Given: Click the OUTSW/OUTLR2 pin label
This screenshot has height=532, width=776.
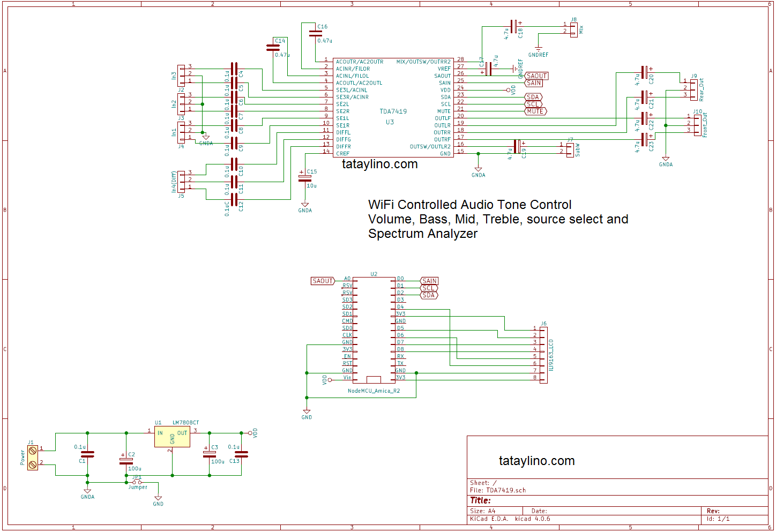Looking at the screenshot, I should pyautogui.click(x=430, y=146).
